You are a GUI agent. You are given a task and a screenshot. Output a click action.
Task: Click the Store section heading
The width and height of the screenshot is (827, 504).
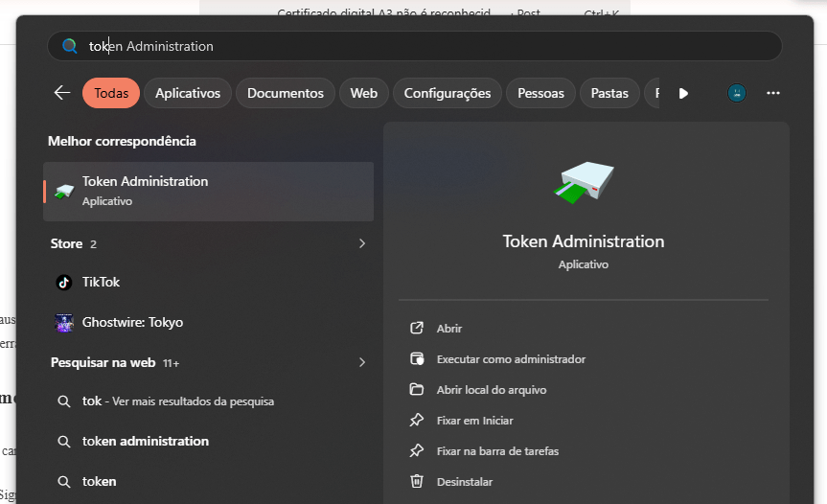(x=66, y=243)
